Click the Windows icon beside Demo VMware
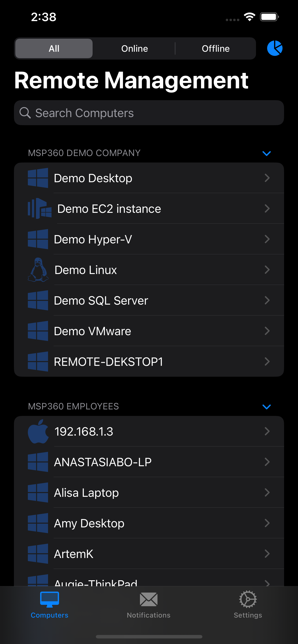The height and width of the screenshot is (644, 298). click(x=38, y=331)
